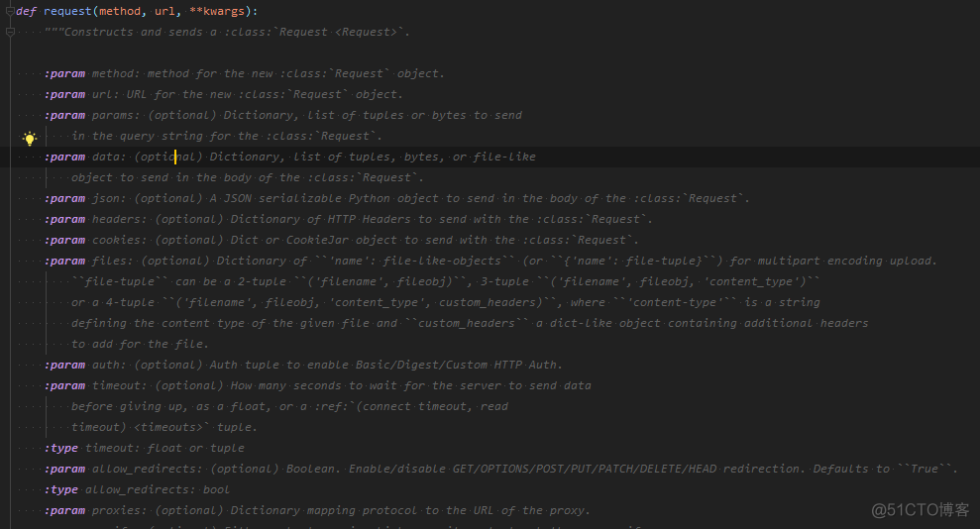Screen dimensions: 980x529
Task: Click ':param timeout:' docstring tag
Action: 96,386
